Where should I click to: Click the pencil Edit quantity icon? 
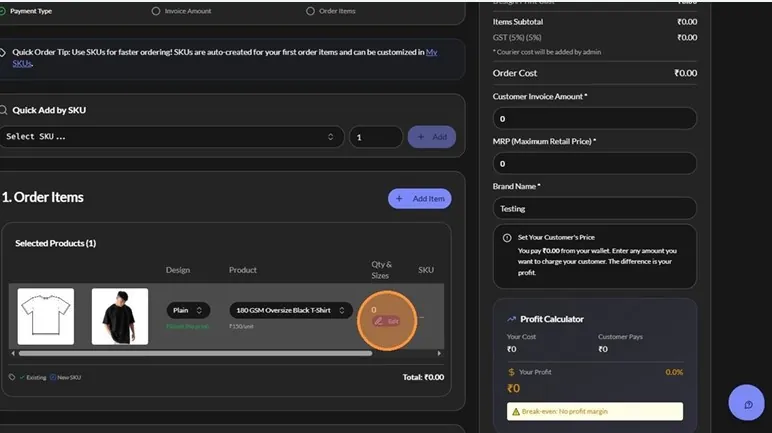pyautogui.click(x=379, y=321)
